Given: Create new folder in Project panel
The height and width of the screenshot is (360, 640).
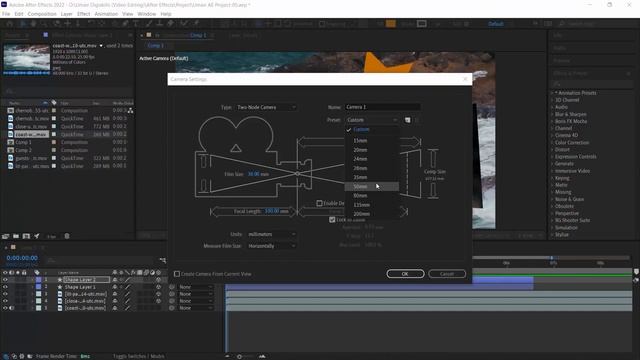Looking at the screenshot, I should click(x=16, y=236).
